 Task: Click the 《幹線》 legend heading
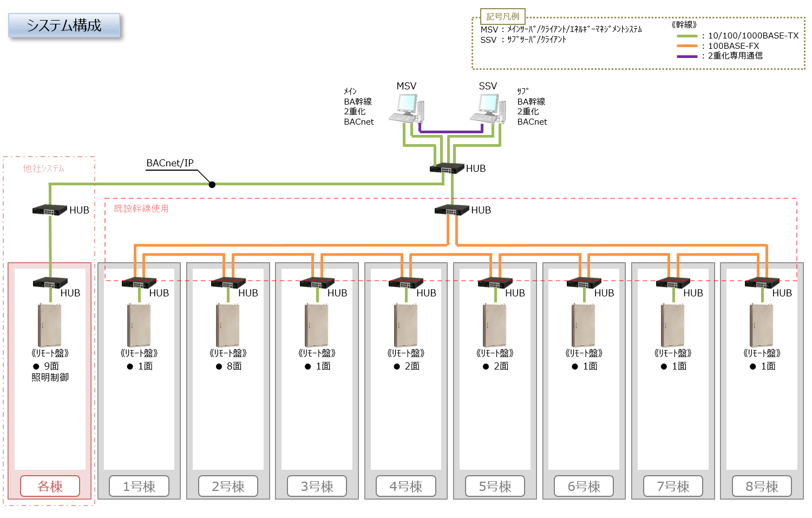coord(684,25)
